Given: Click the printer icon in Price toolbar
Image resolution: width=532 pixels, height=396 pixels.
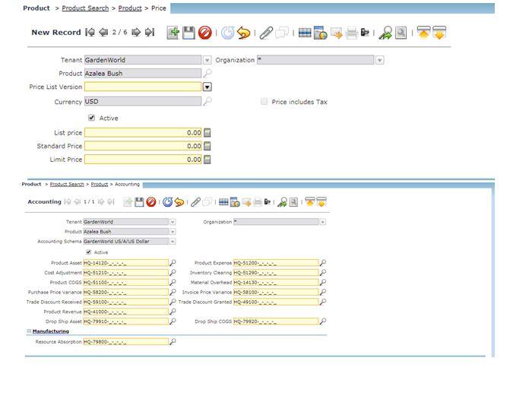Looking at the screenshot, I should click(352, 33).
